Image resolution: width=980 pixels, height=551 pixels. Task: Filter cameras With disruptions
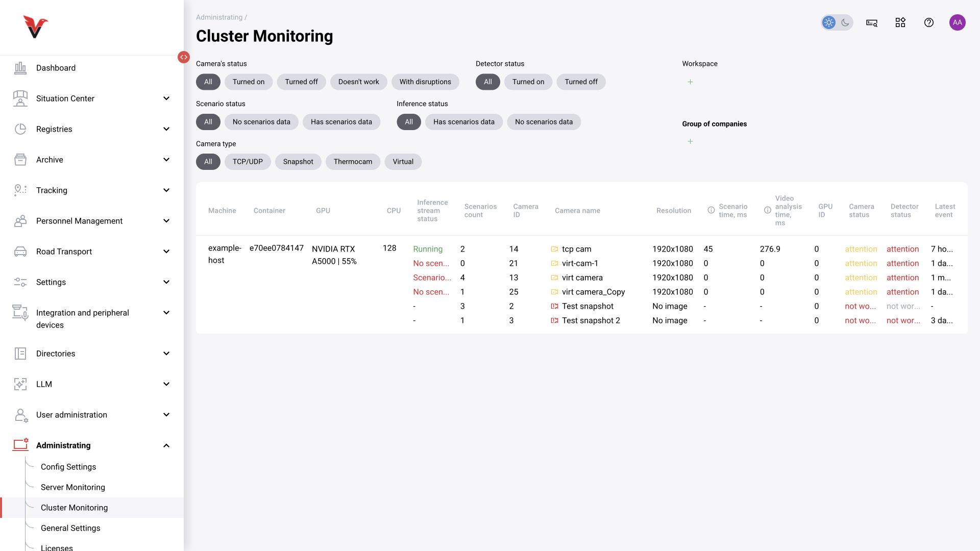(425, 82)
